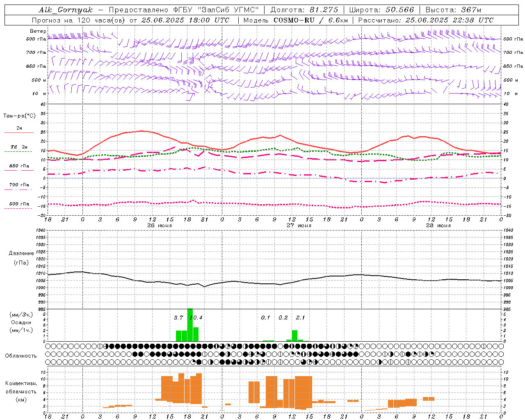Click the precipitation total '10.4'

tap(196, 318)
